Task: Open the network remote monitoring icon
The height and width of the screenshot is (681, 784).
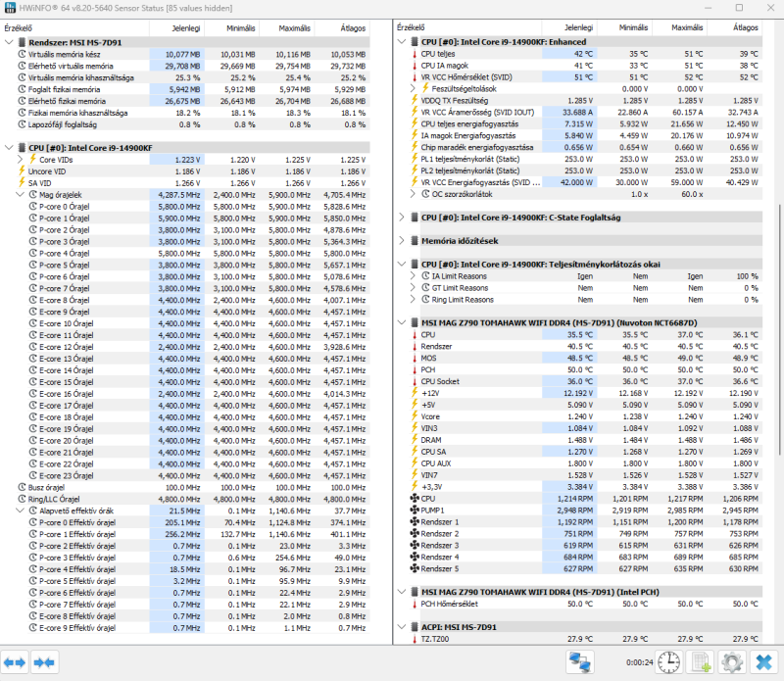Action: pos(580,662)
